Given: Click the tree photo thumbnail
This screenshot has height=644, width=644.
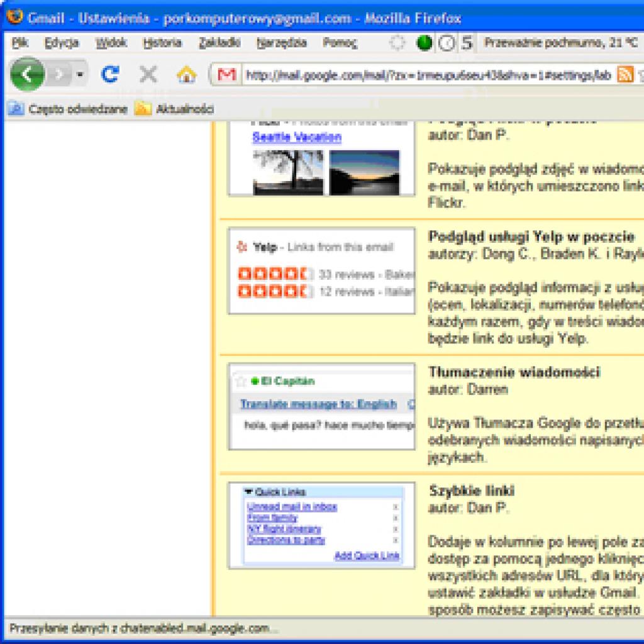Looking at the screenshot, I should (x=288, y=172).
